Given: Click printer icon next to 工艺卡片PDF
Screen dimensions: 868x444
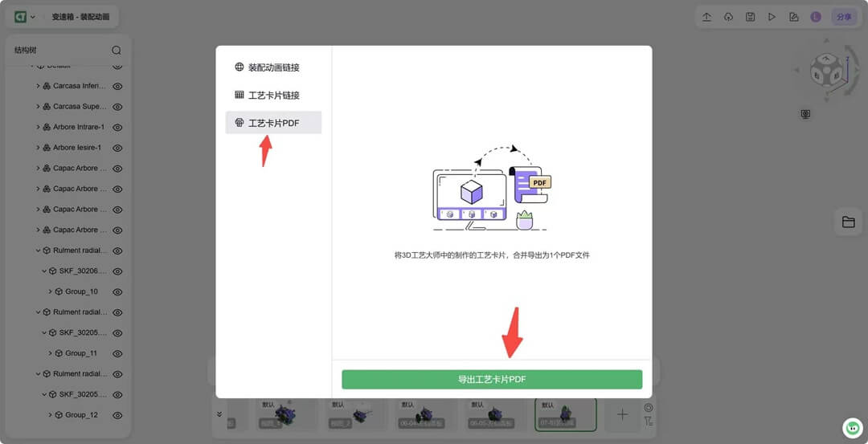Looking at the screenshot, I should click(x=240, y=123).
